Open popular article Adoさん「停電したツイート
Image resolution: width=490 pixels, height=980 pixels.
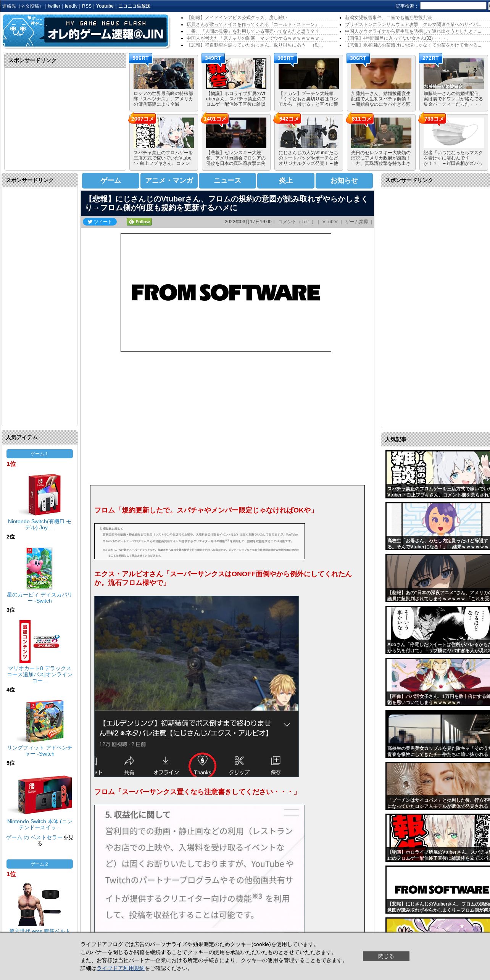click(x=438, y=630)
